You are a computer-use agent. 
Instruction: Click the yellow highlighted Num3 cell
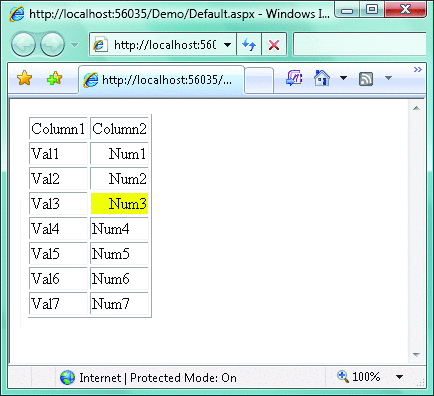tap(119, 203)
